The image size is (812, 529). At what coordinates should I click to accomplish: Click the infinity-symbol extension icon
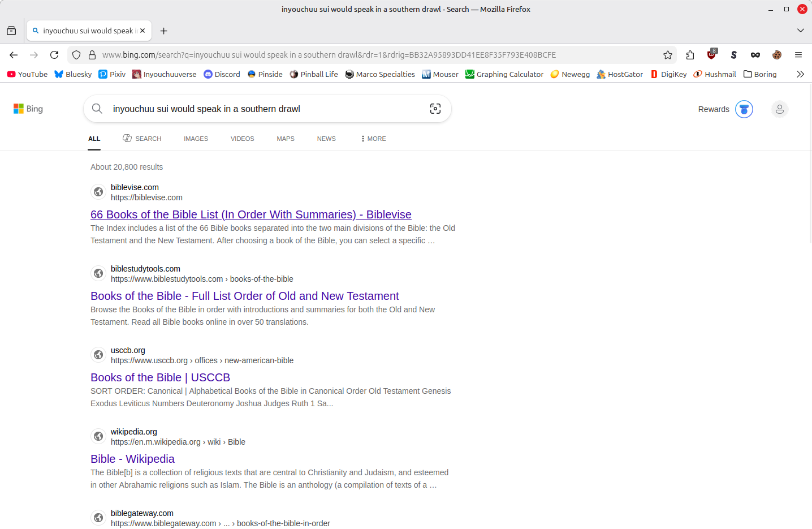coord(755,55)
